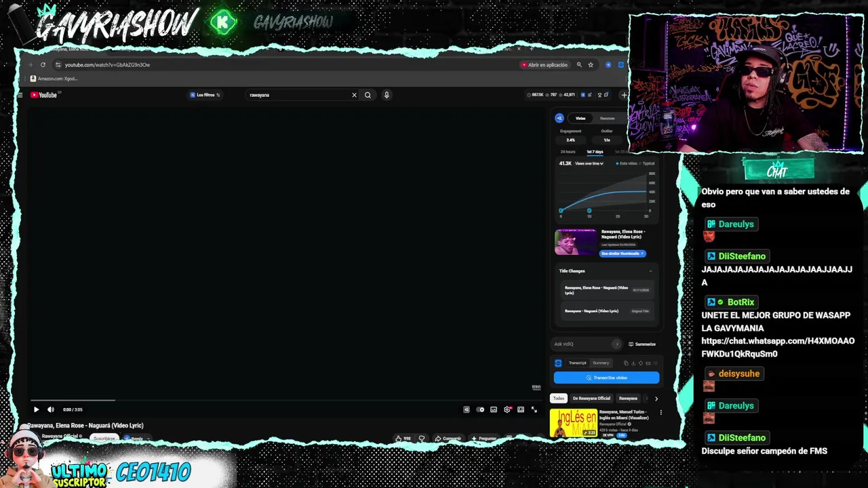Collapse the Title Changes section
This screenshot has height=488, width=868.
650,271
